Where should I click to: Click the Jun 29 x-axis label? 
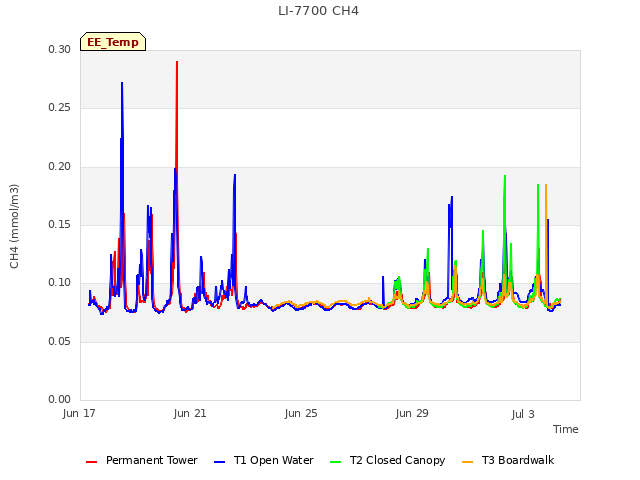click(x=412, y=413)
